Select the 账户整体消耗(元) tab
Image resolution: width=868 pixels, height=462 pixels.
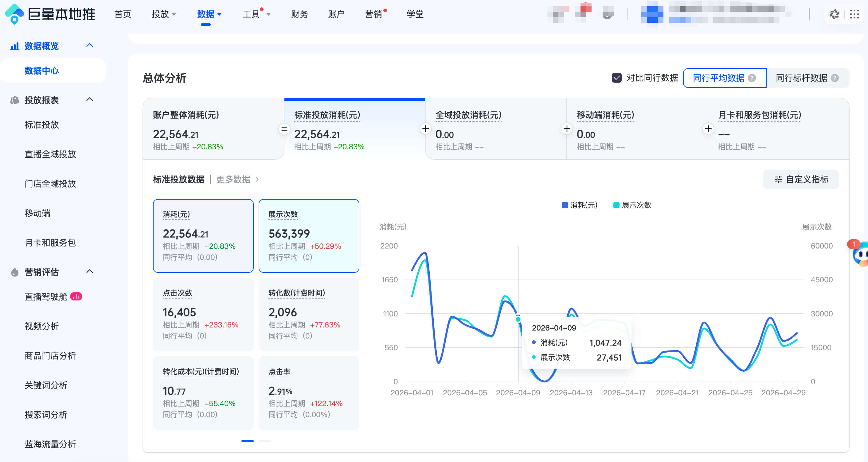tap(214, 129)
